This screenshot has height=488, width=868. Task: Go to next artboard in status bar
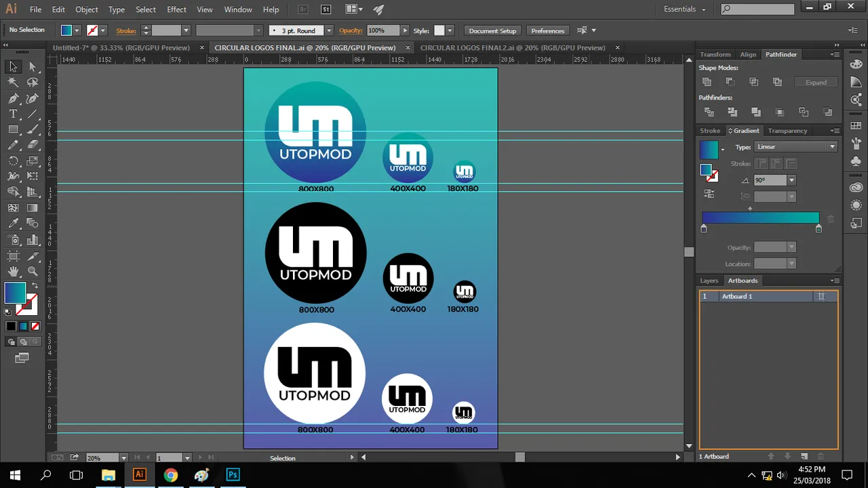pos(199,457)
